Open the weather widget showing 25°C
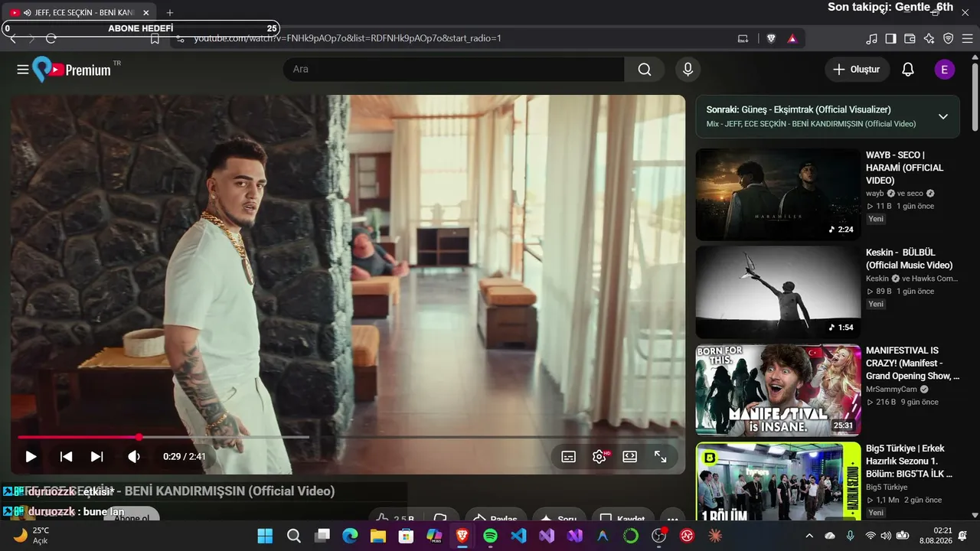This screenshot has width=980, height=551. point(32,536)
